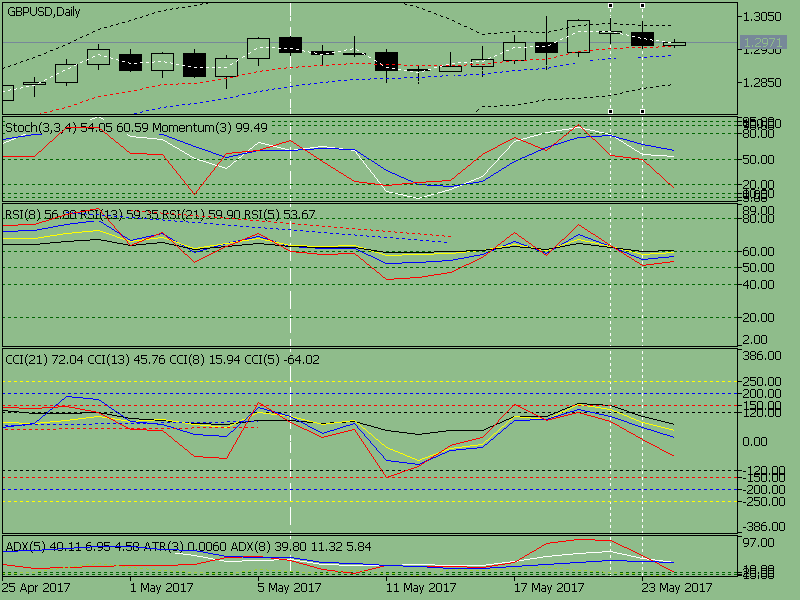Click the -386.00 value on CCI scale
Viewport: 800px width, 600px height.
762,527
